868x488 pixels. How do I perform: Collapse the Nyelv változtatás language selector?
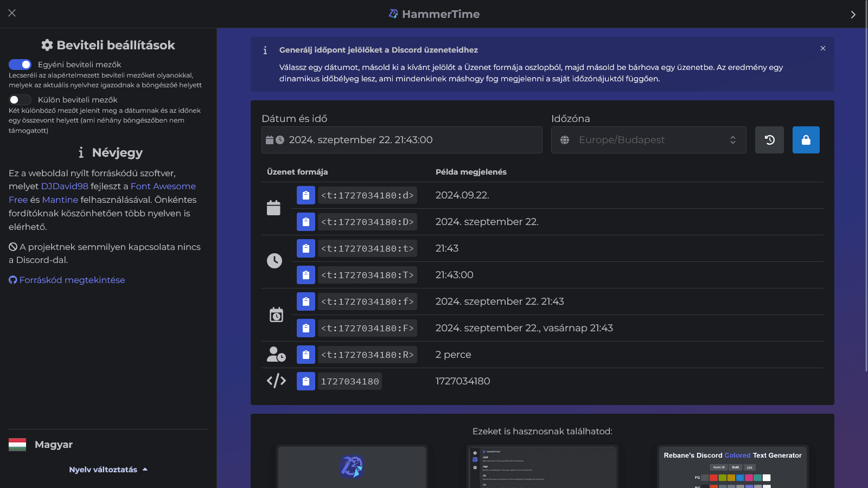pos(108,469)
